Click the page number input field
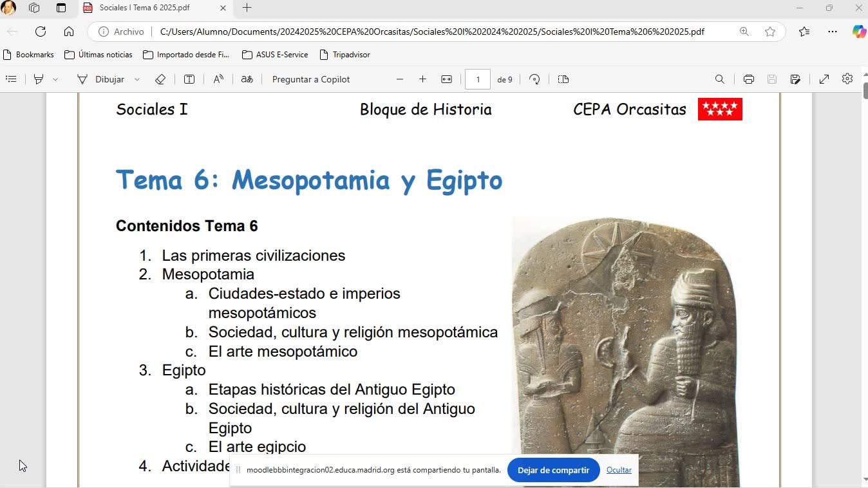The image size is (868, 488). (478, 79)
